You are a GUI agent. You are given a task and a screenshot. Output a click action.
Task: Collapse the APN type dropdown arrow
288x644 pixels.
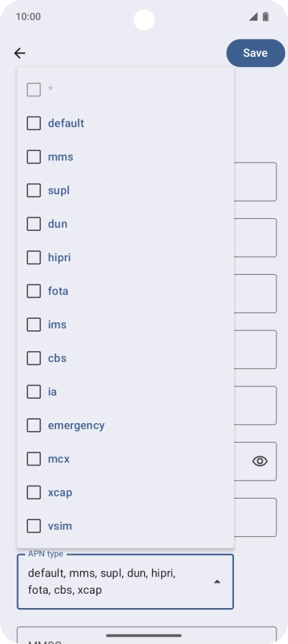217,581
